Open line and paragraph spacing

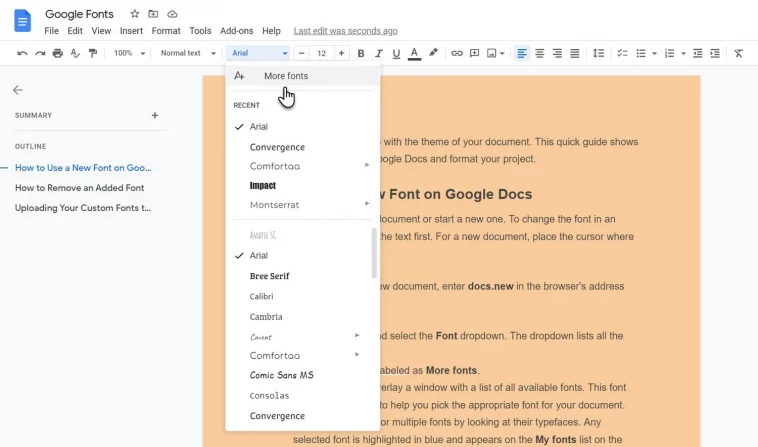pos(598,53)
